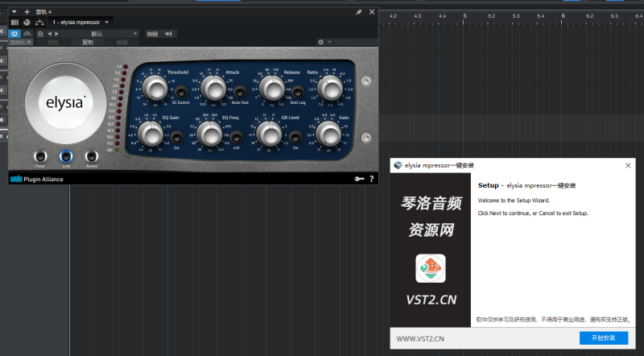Add new plugin with plus icon

click(x=27, y=12)
